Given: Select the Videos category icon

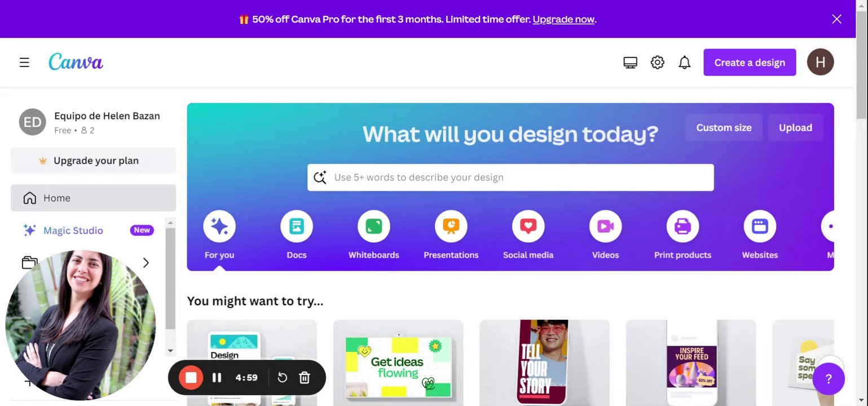Looking at the screenshot, I should (x=606, y=227).
